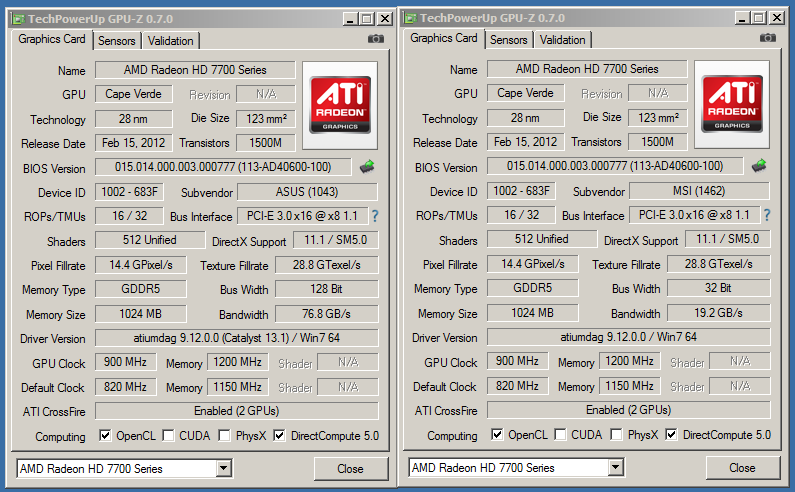This screenshot has width=795, height=492.
Task: Click the Bus Interface question mark in right window
Action: pos(767,215)
